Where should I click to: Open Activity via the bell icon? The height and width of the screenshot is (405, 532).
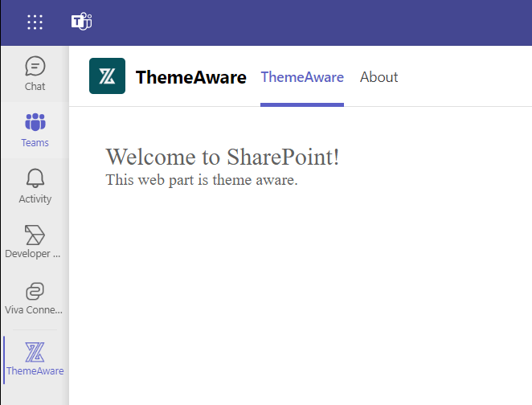(35, 178)
